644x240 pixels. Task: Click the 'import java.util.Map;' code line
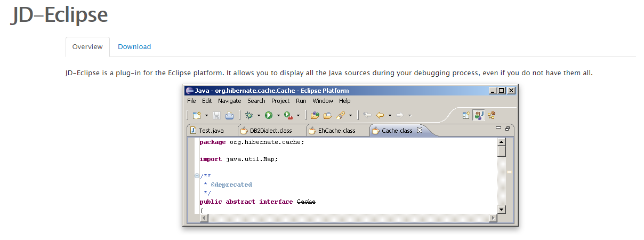pyautogui.click(x=239, y=159)
